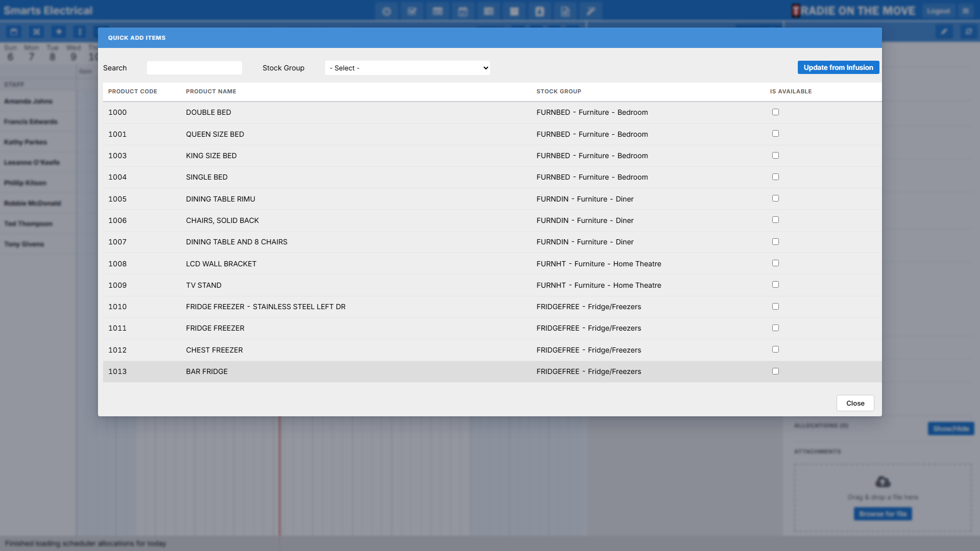
Task: Focus the Search input field
Action: click(194, 68)
